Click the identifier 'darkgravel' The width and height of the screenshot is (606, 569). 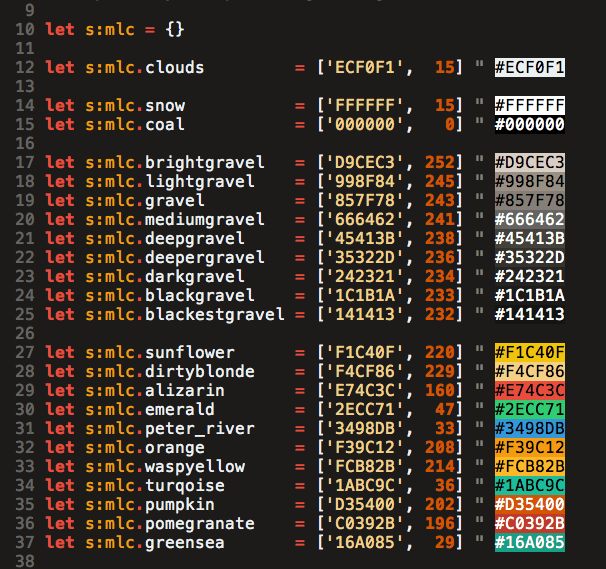pyautogui.click(x=195, y=276)
